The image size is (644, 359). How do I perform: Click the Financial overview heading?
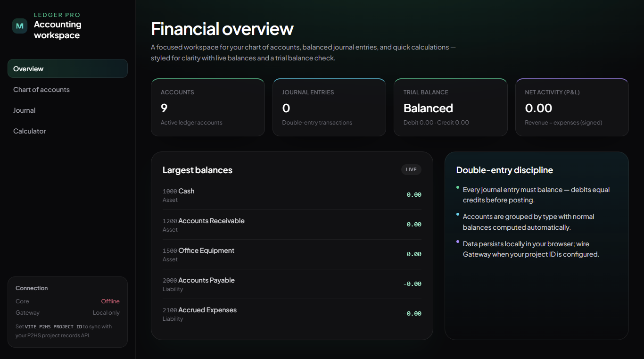coord(222,29)
